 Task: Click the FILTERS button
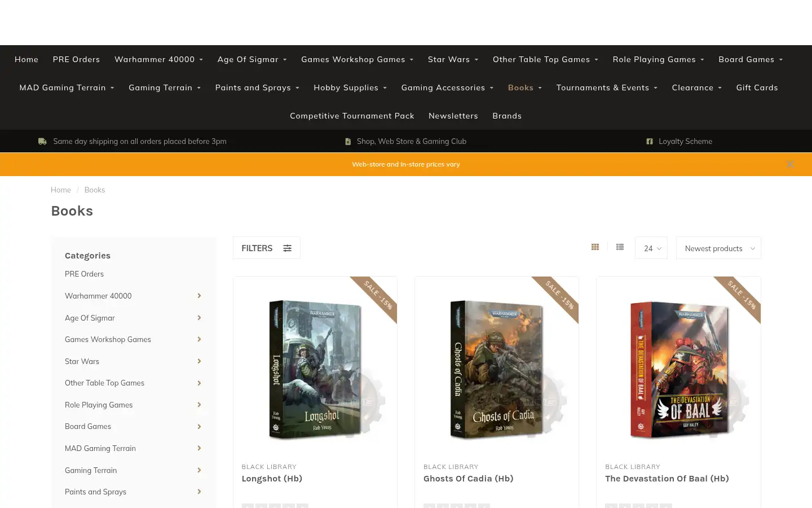267,248
